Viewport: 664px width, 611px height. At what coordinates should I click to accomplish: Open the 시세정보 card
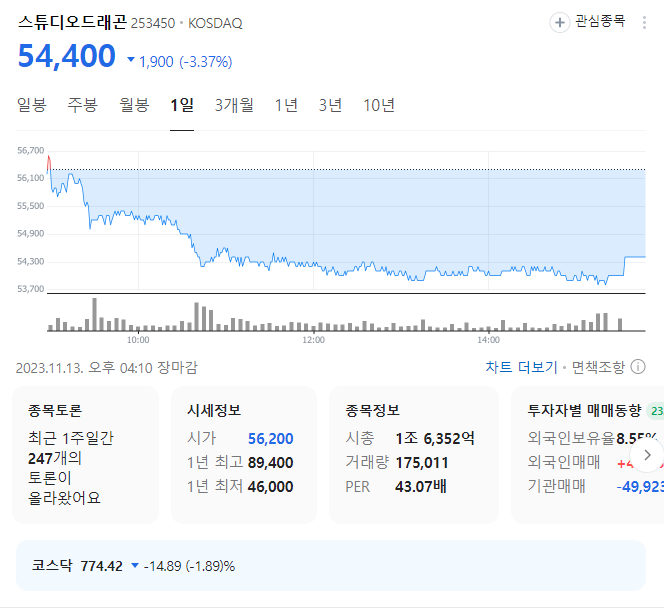click(244, 455)
